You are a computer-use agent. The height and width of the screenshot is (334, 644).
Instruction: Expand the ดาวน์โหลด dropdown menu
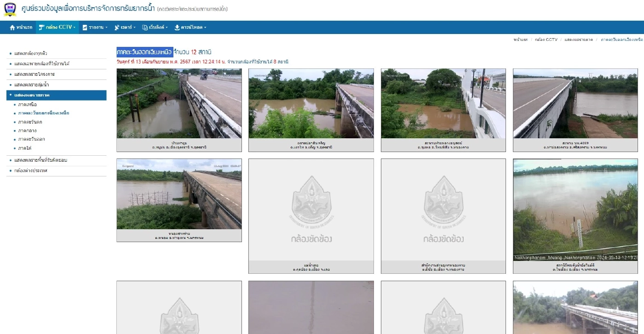tap(193, 28)
